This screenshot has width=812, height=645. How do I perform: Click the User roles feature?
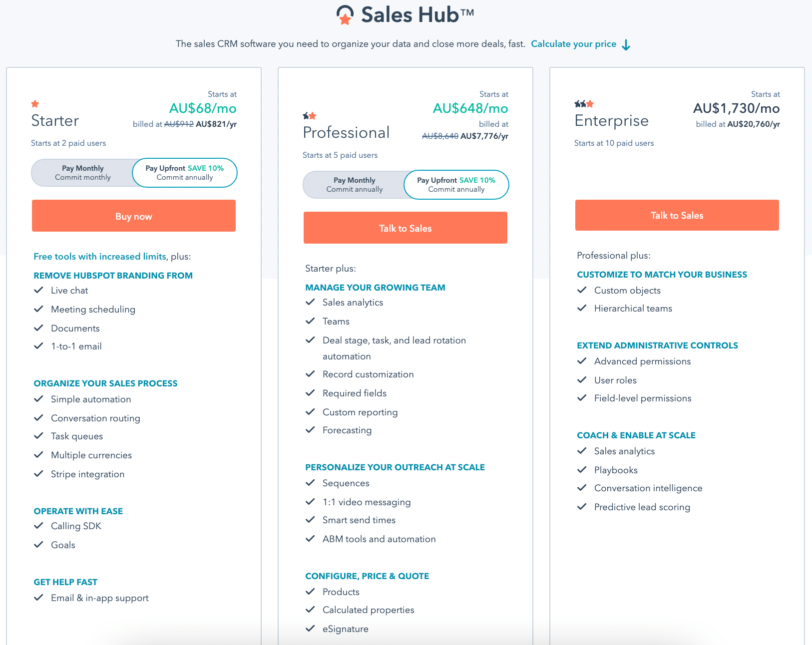[615, 380]
